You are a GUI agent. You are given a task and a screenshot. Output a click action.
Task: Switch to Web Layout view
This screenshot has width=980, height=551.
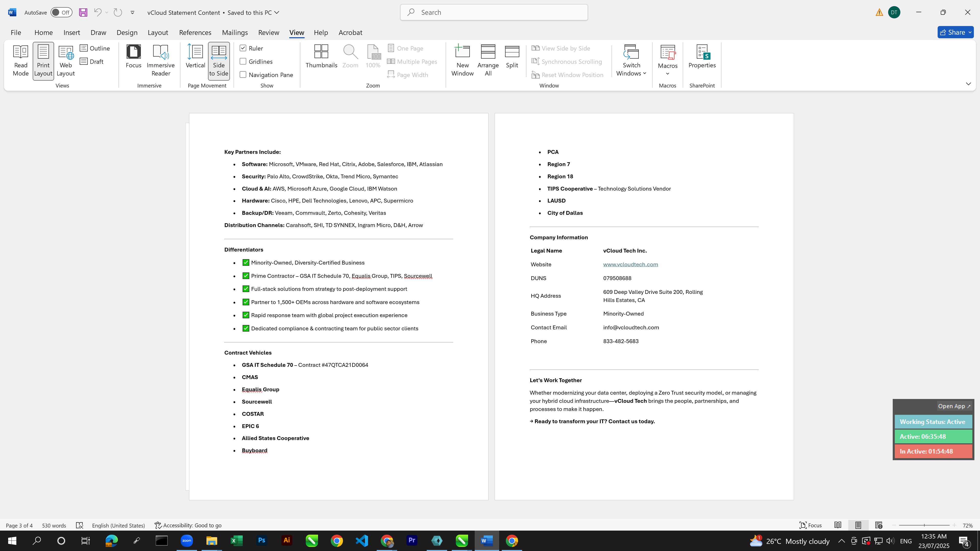click(65, 61)
